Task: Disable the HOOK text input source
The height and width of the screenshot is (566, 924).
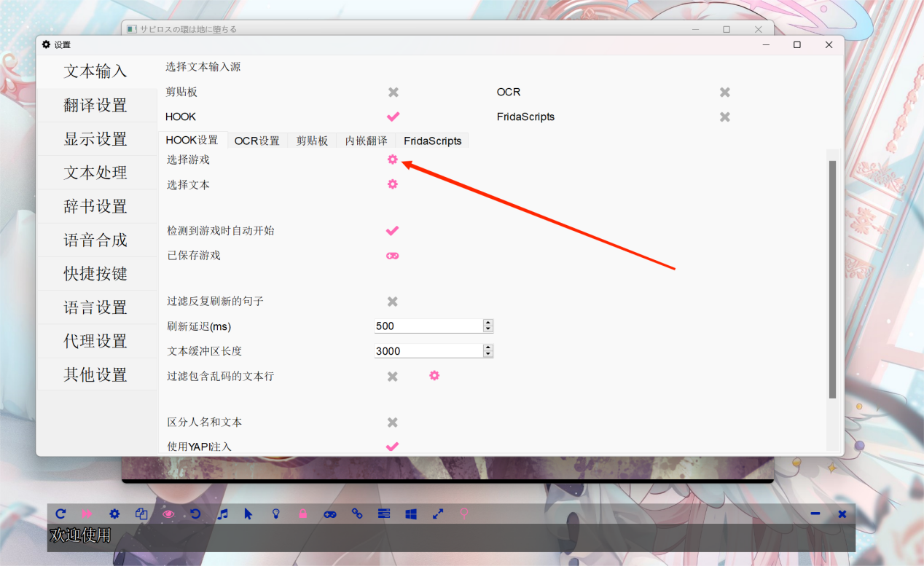Action: point(393,117)
